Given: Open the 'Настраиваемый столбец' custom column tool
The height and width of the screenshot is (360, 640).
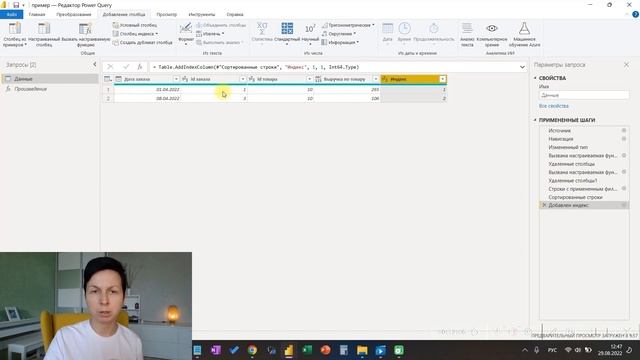Looking at the screenshot, I should tap(44, 34).
